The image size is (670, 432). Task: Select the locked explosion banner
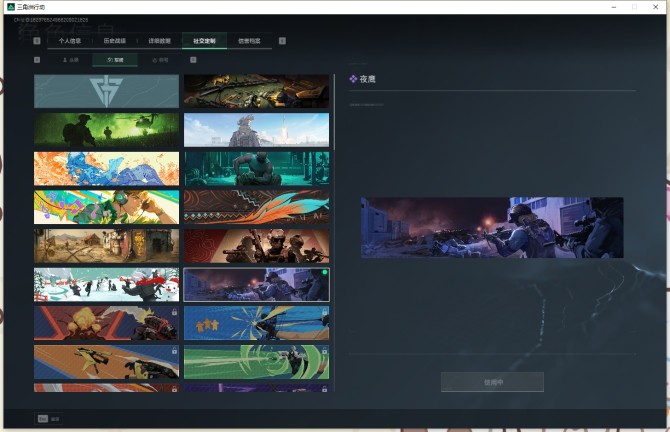point(106,323)
